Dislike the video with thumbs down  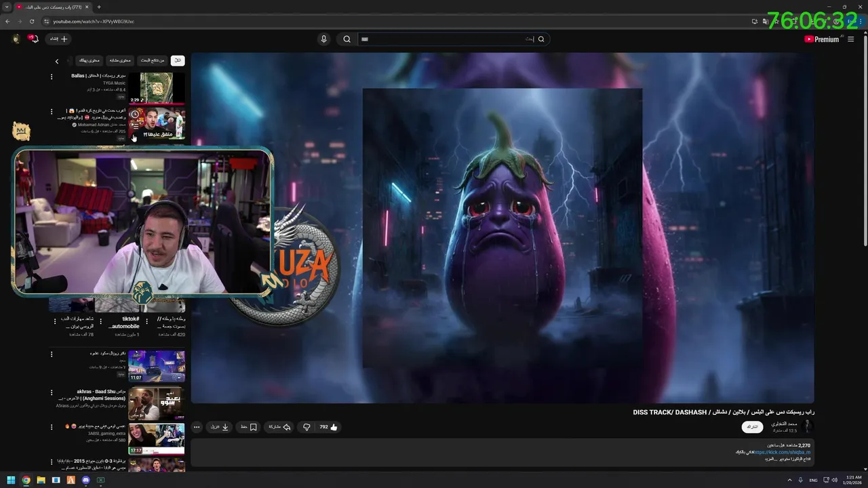(306, 427)
